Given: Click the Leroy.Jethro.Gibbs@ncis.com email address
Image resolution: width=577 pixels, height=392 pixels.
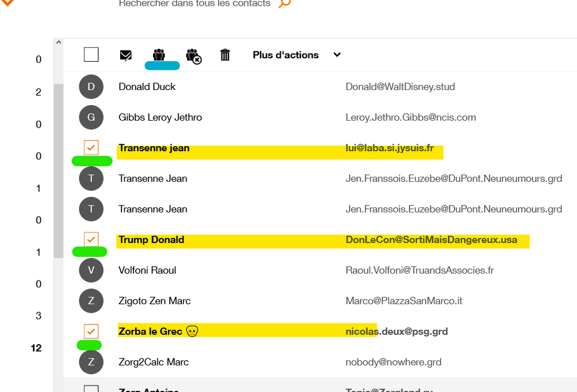Looking at the screenshot, I should (411, 117).
